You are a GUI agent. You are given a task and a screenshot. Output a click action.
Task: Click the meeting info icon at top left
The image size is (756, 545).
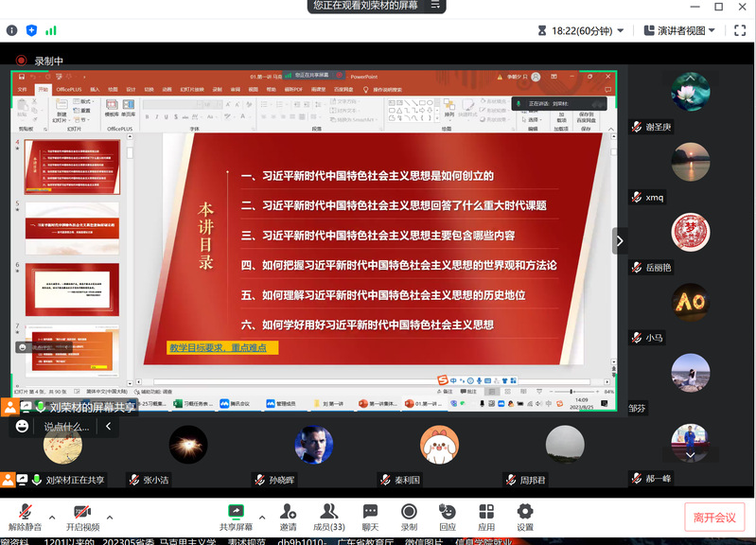click(11, 30)
